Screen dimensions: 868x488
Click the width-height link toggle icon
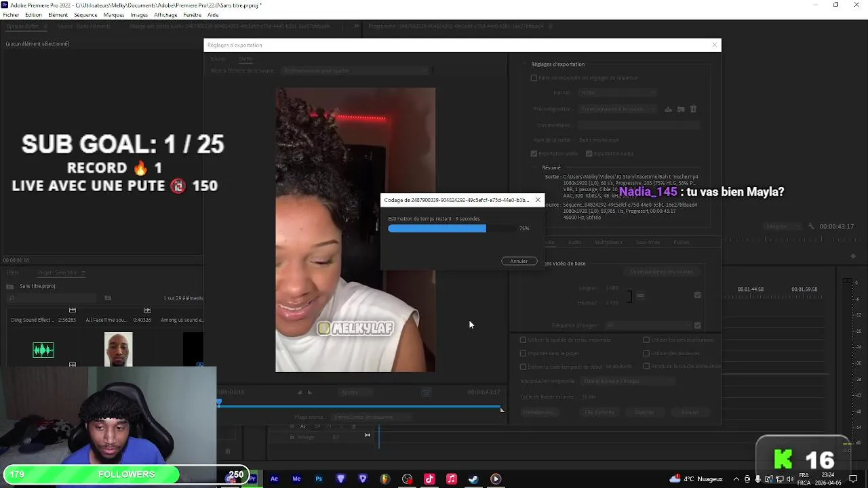click(640, 296)
